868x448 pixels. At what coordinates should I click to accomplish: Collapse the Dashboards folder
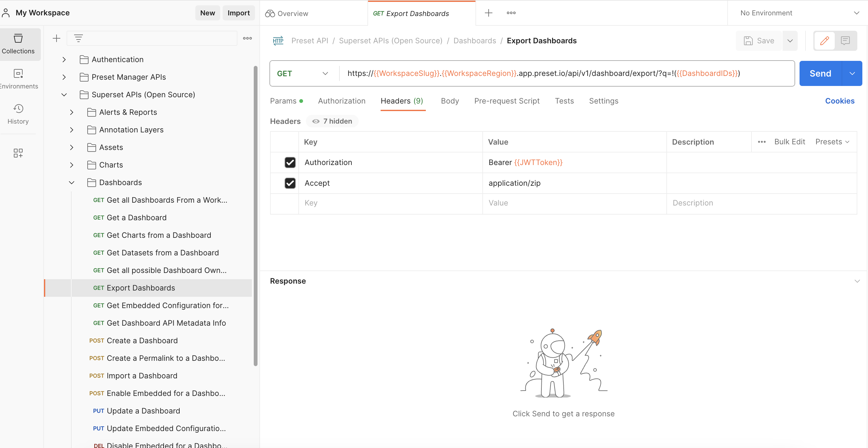(71, 182)
